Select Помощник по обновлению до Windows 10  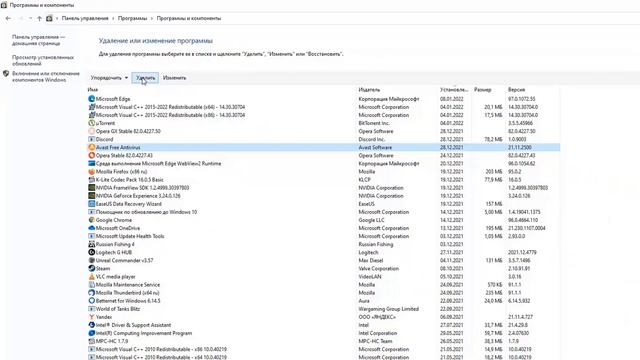[324, 212]
